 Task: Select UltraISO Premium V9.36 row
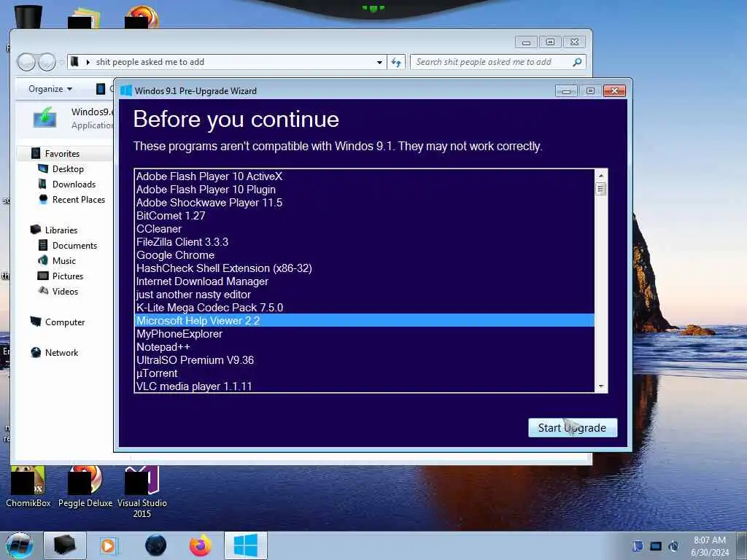[x=365, y=360]
